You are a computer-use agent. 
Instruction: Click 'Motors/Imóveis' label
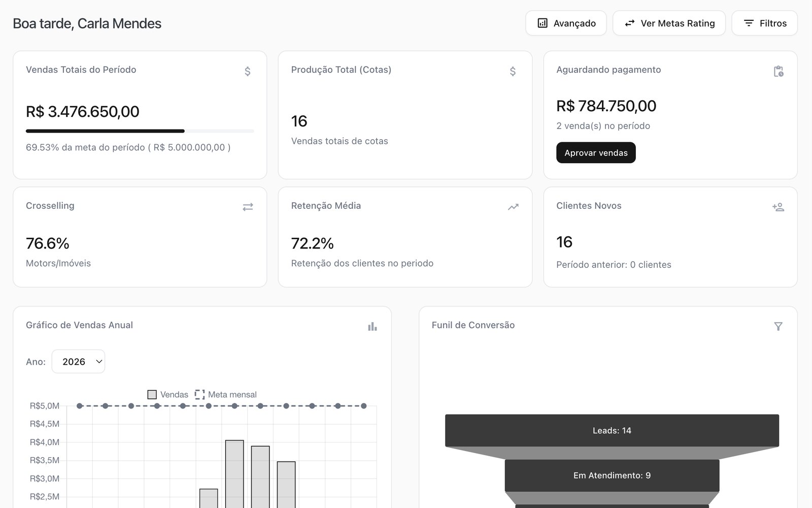pyautogui.click(x=58, y=263)
